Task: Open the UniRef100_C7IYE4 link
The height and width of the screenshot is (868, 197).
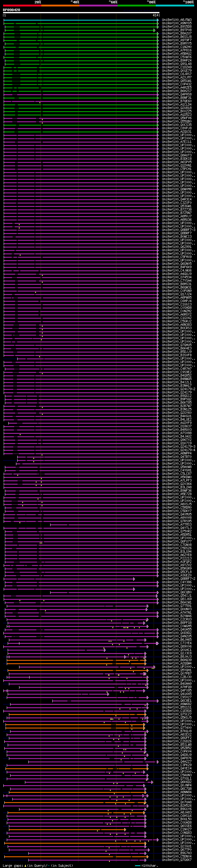Action: point(176,643)
